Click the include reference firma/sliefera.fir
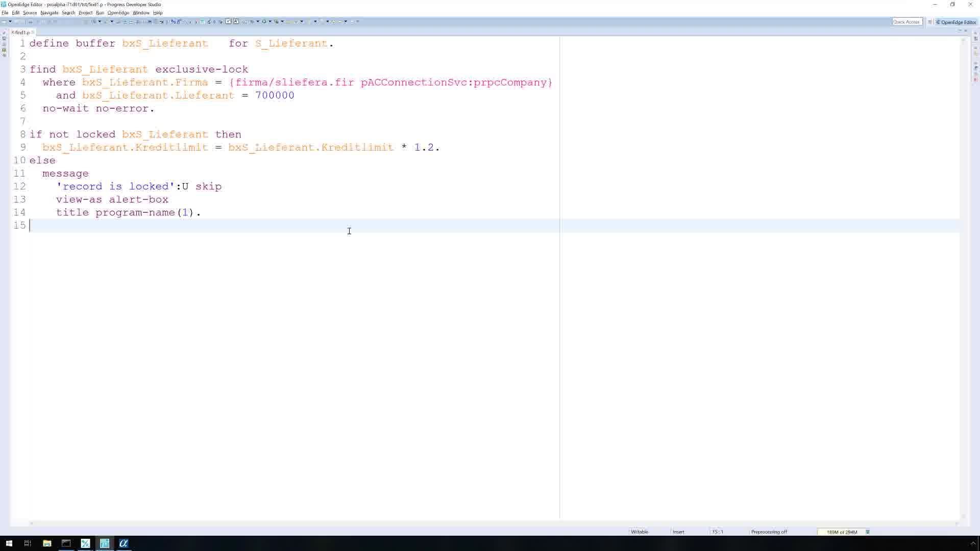Image resolution: width=980 pixels, height=551 pixels. click(x=295, y=82)
